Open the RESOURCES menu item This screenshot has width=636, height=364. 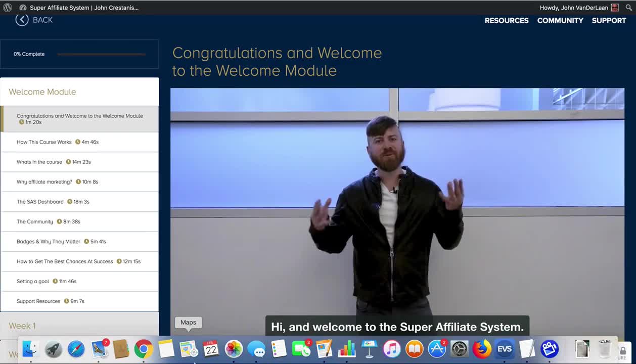(507, 20)
